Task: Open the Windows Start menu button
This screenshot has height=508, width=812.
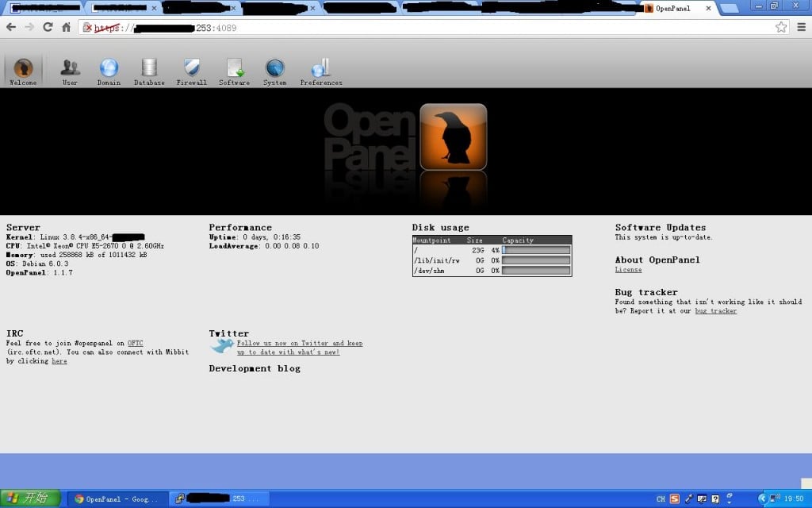Action: click(x=31, y=498)
